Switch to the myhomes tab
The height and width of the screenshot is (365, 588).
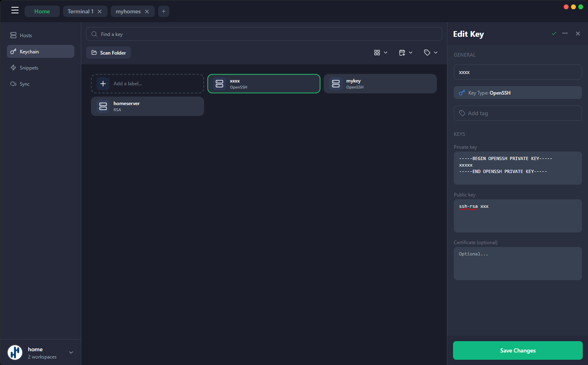point(129,11)
